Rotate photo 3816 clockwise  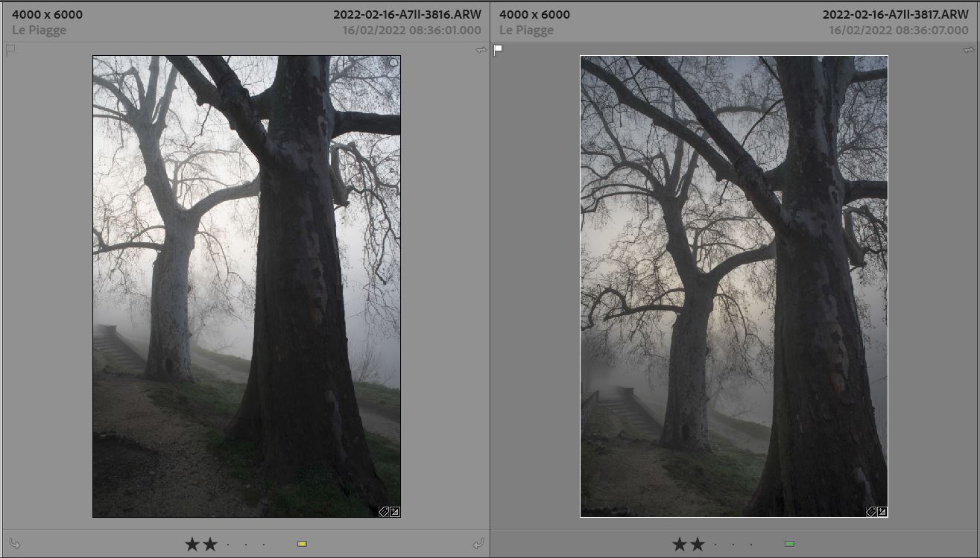[x=478, y=545]
